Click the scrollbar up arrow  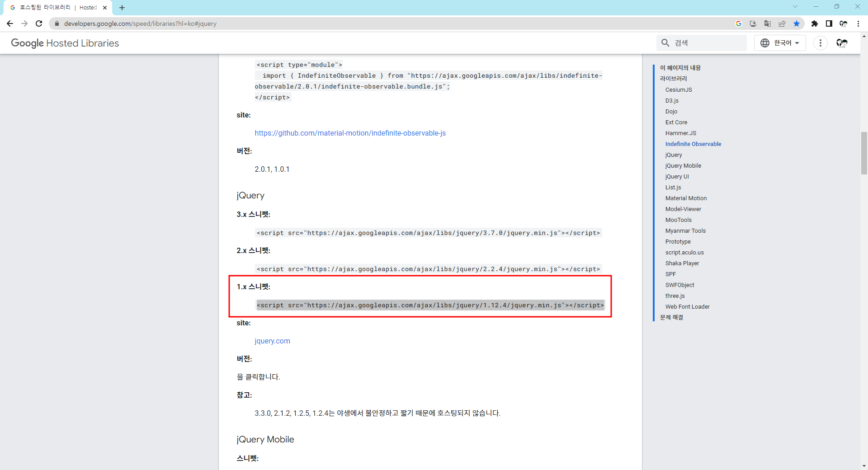(864, 35)
